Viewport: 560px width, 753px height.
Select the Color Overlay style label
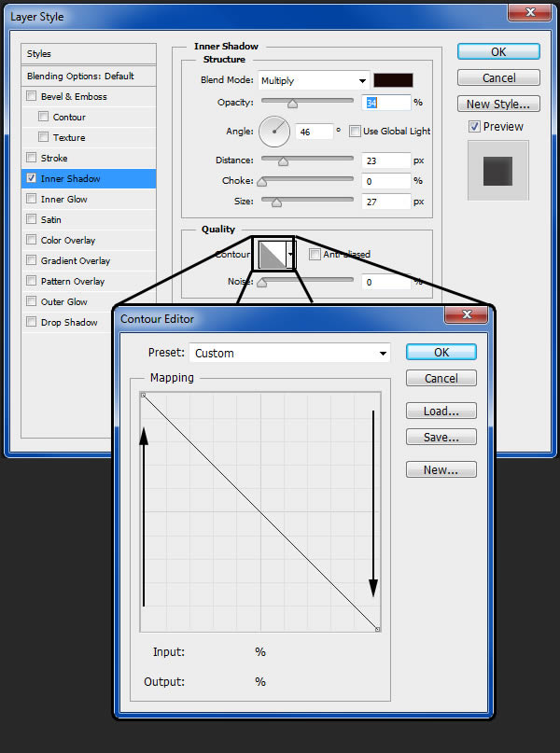pyautogui.click(x=68, y=240)
